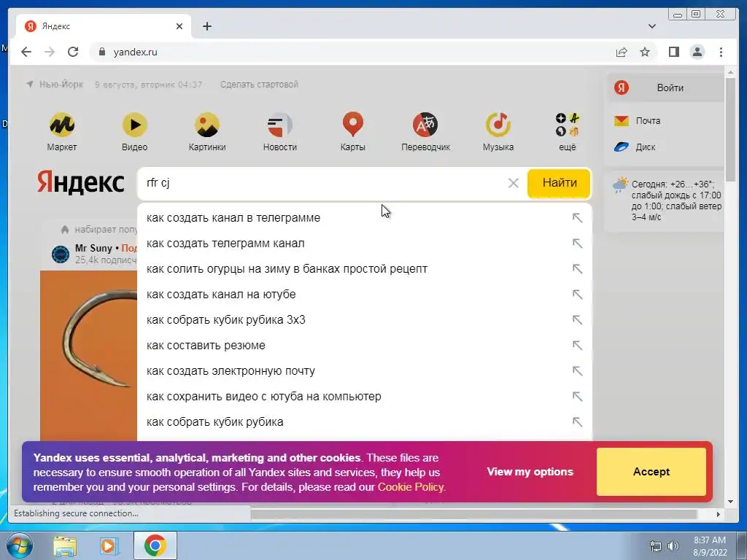Screen dimensions: 747x560
Task: Click the horizontal scrollbar right arrow
Action: (x=718, y=514)
